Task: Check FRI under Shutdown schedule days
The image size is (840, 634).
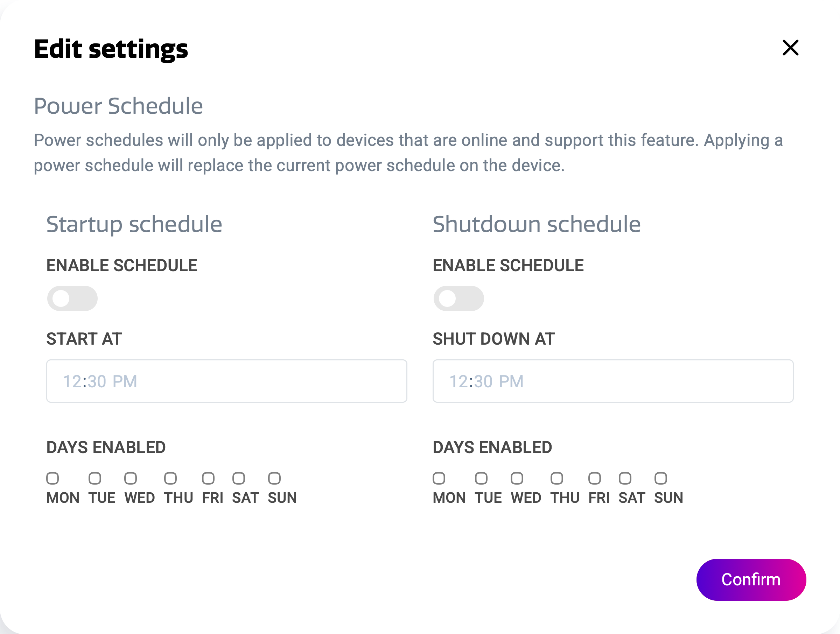Action: 595,478
